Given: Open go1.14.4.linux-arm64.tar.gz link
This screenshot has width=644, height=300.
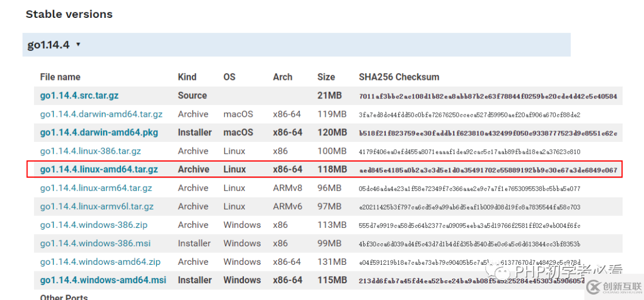Looking at the screenshot, I should coord(96,188).
